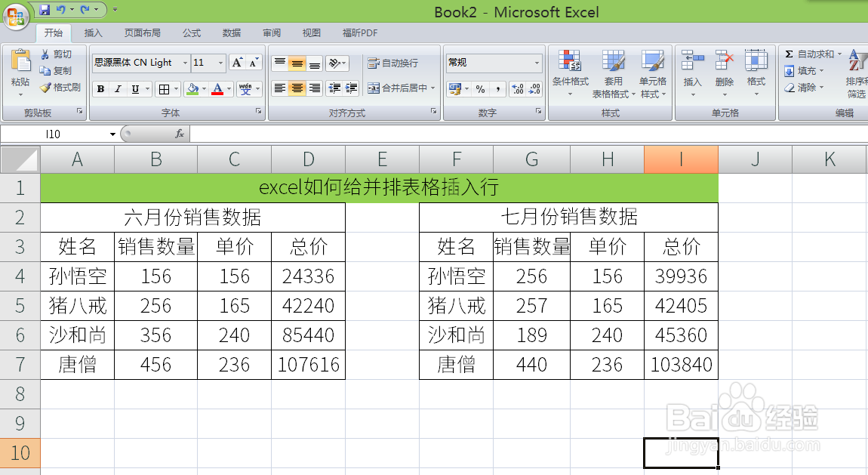Screen dimensions: 868x475
Task: Switch to the 插入 ribbon tab
Action: pyautogui.click(x=94, y=32)
